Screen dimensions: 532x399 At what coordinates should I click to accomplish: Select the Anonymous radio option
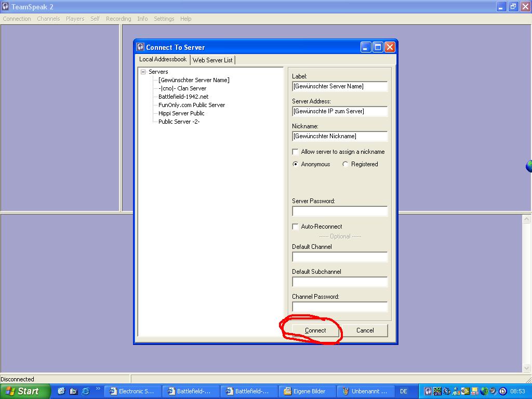point(295,164)
